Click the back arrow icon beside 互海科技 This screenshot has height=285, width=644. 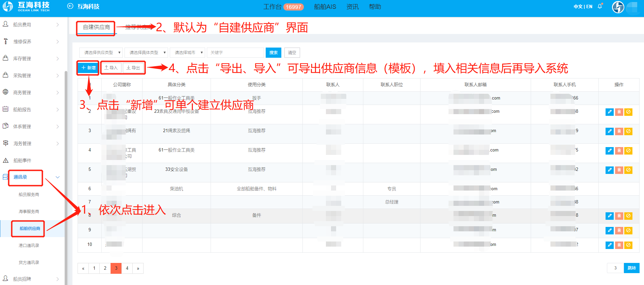pos(70,6)
